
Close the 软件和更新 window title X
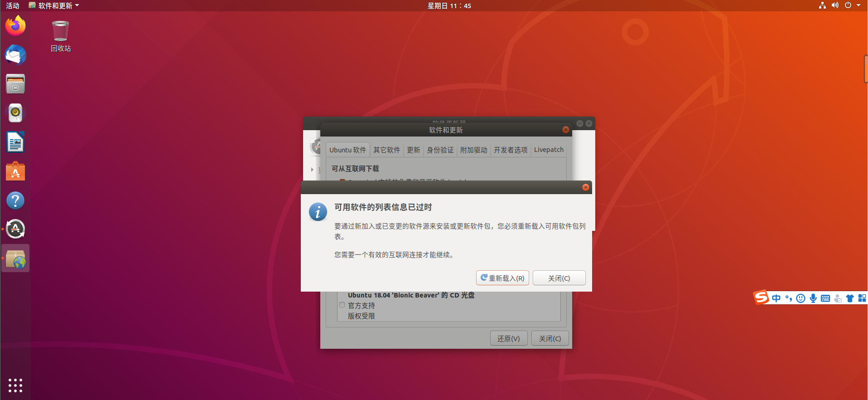pos(565,130)
